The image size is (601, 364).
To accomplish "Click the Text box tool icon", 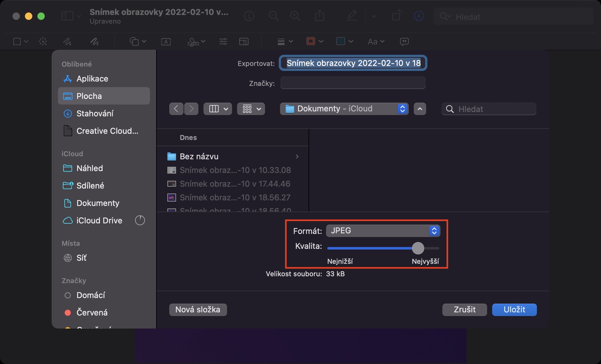I will click(166, 41).
